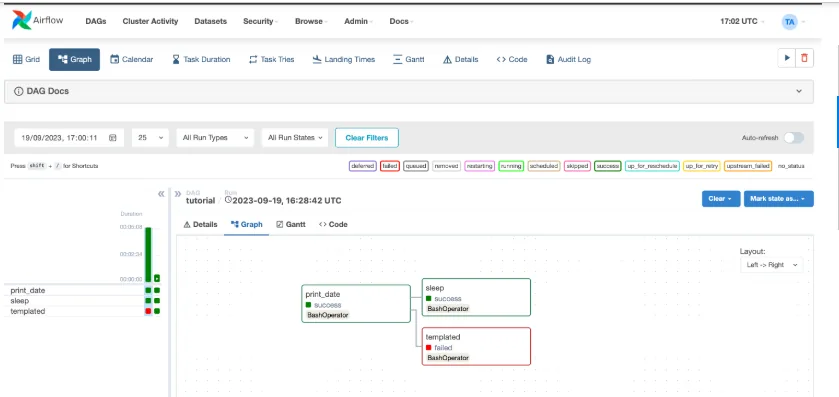Delete the DAG with the red trash icon
The width and height of the screenshot is (839, 397).
point(804,58)
